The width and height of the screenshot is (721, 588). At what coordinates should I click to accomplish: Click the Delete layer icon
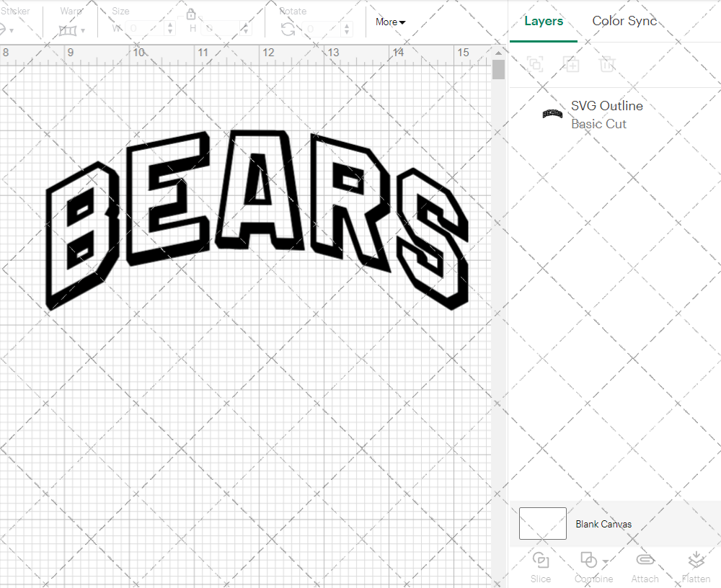tap(607, 64)
